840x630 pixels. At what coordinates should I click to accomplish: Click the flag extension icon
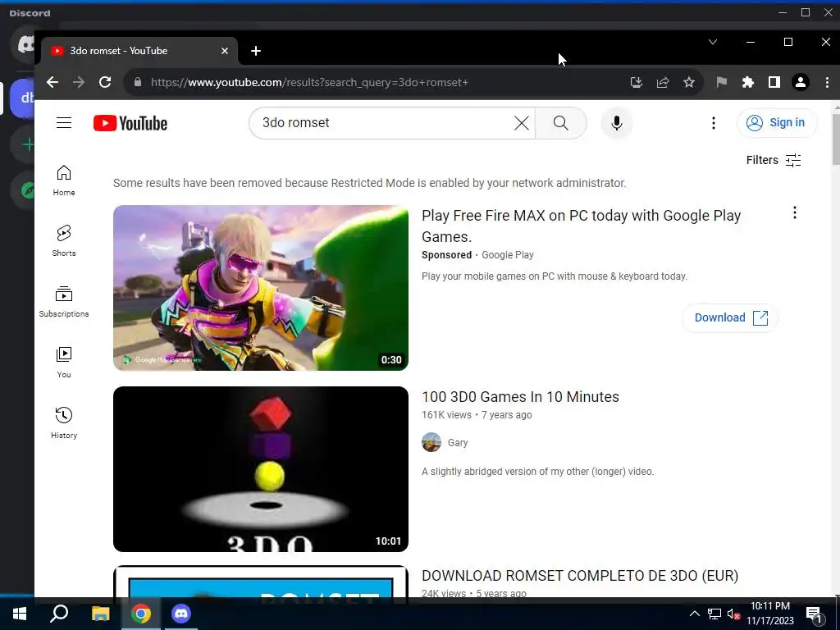[x=722, y=82]
